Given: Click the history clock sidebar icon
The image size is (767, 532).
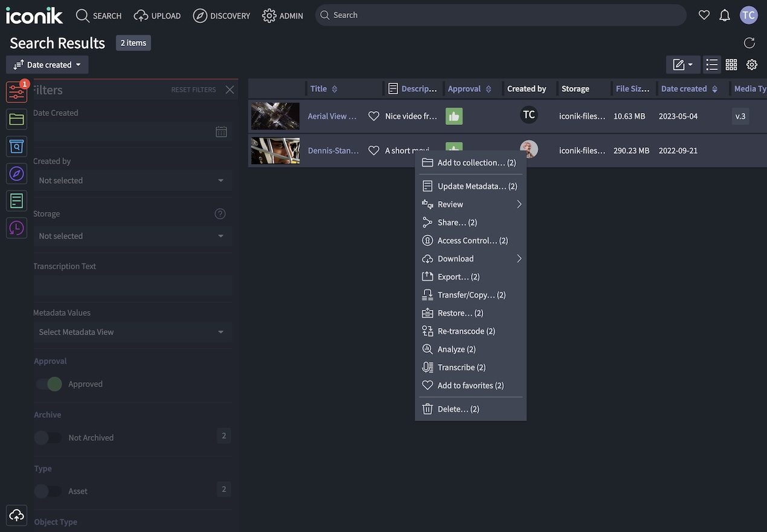Looking at the screenshot, I should (x=16, y=228).
